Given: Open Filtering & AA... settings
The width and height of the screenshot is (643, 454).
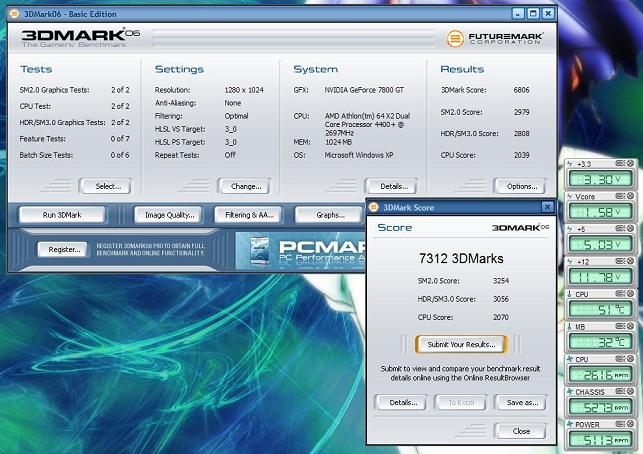Looking at the screenshot, I should [x=249, y=215].
